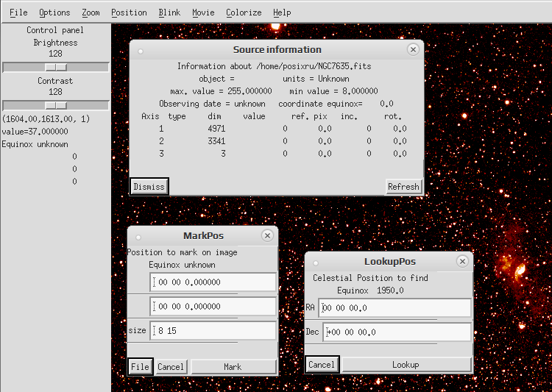
Task: Click the Control panel heading
Action: [x=55, y=30]
